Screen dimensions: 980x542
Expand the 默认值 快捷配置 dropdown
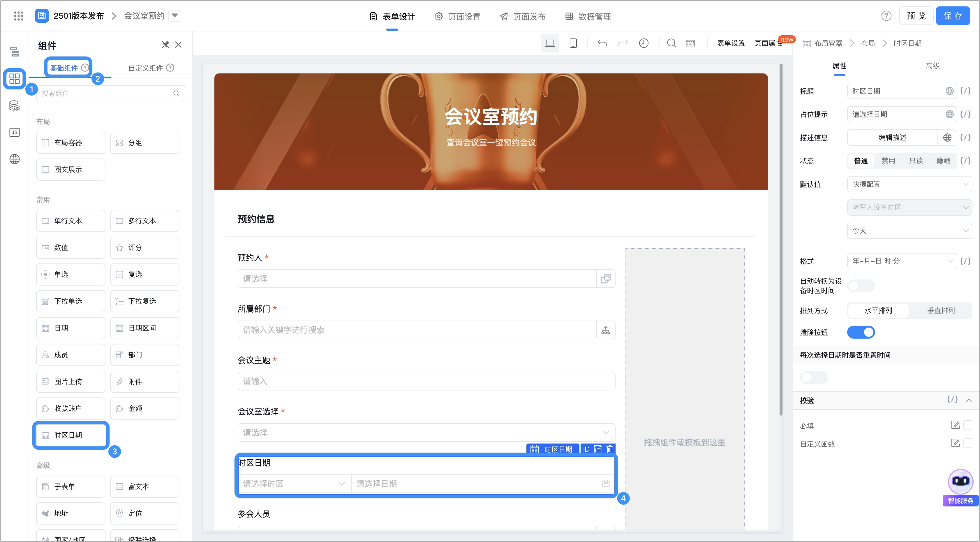tap(909, 184)
